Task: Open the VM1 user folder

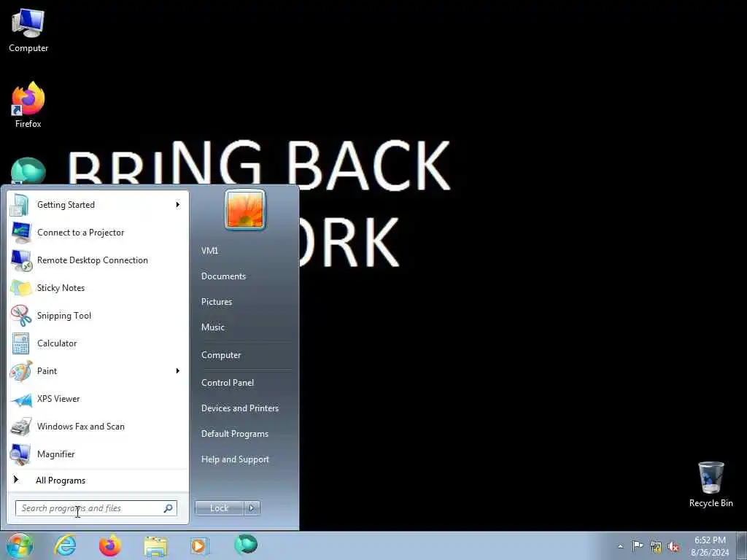Action: coord(209,251)
